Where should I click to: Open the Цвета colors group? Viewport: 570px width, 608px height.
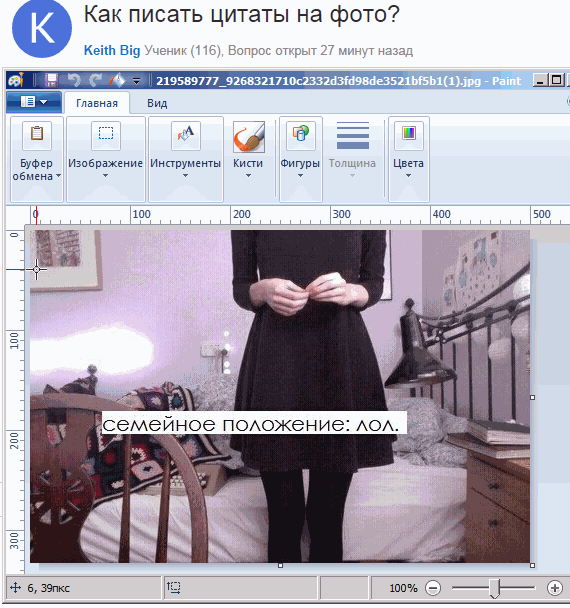point(408,159)
